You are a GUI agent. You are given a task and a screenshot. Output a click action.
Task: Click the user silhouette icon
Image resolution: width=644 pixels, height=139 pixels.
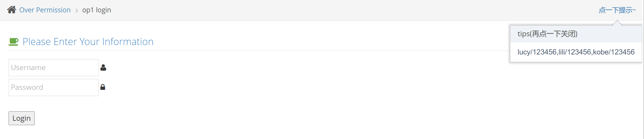click(x=103, y=67)
